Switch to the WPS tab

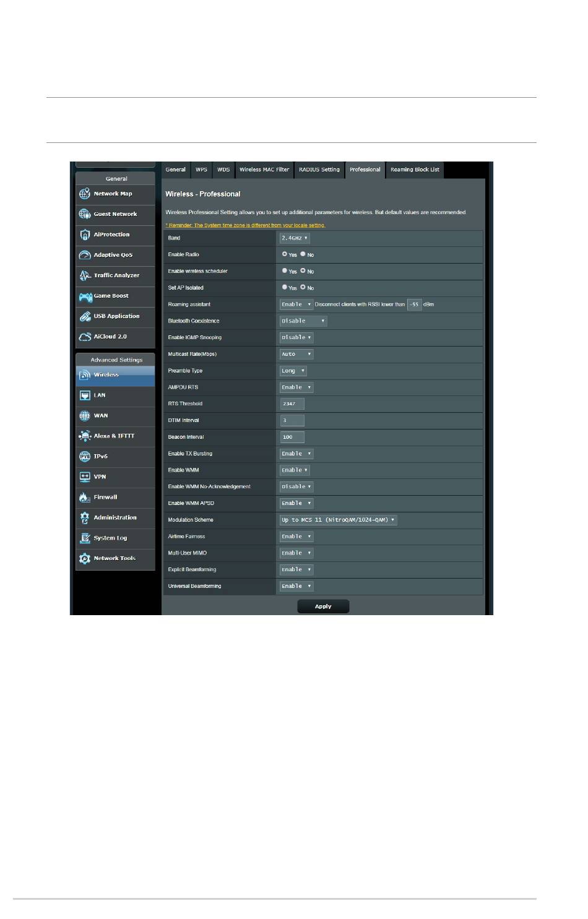pyautogui.click(x=201, y=170)
